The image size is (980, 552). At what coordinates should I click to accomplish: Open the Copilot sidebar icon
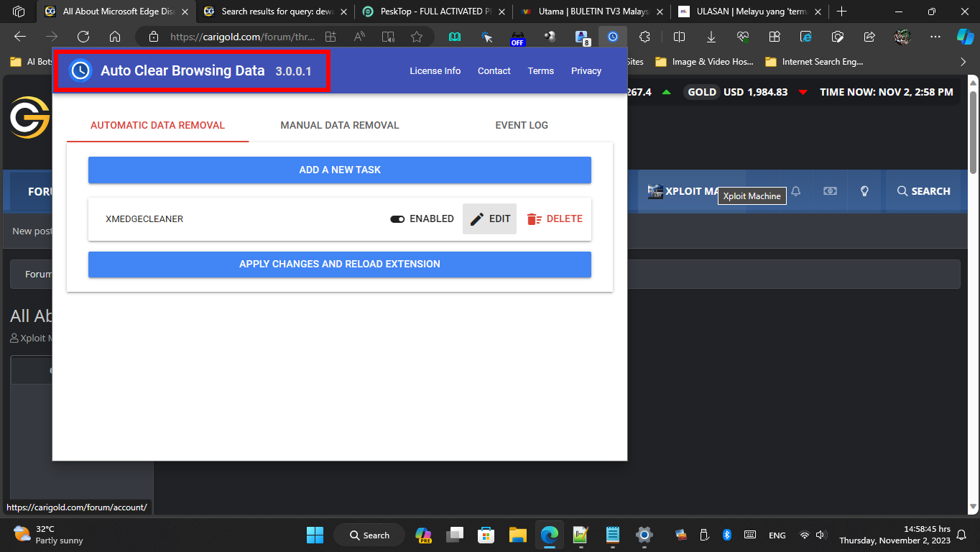click(965, 37)
